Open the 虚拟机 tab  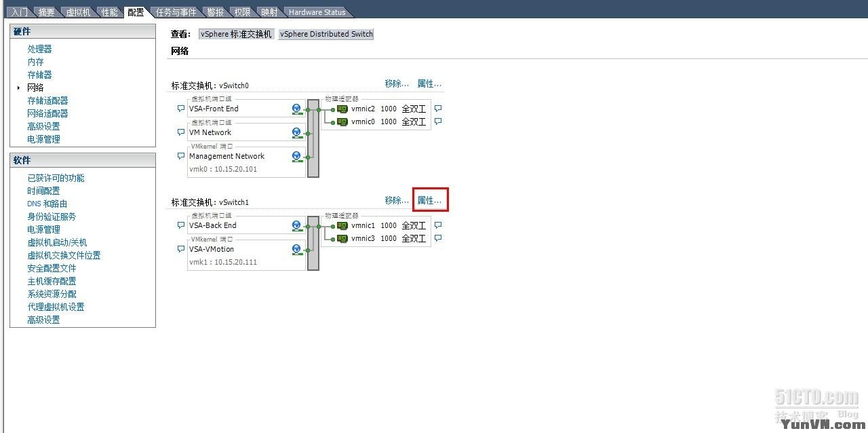pyautogui.click(x=78, y=12)
